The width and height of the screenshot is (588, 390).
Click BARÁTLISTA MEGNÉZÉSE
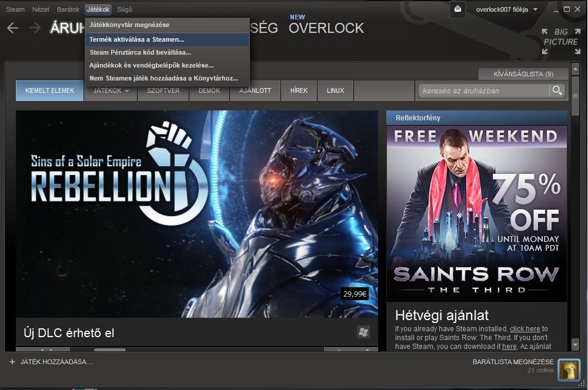(x=513, y=362)
